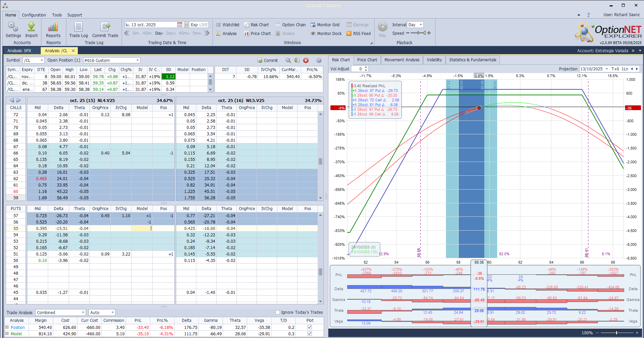Click the layout icon next to the magnifier
644x338 pixels.
click(297, 60)
